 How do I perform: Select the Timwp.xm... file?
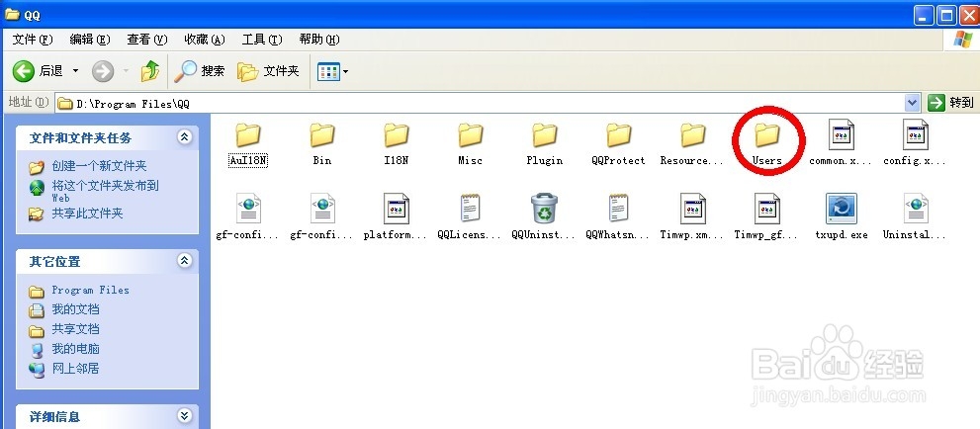[x=692, y=217]
